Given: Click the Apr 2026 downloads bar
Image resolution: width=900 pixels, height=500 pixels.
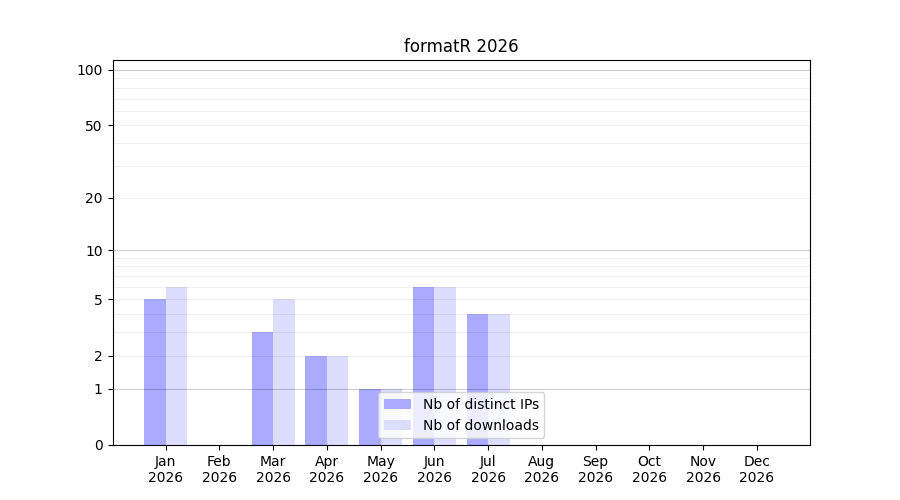Looking at the screenshot, I should [x=338, y=401].
